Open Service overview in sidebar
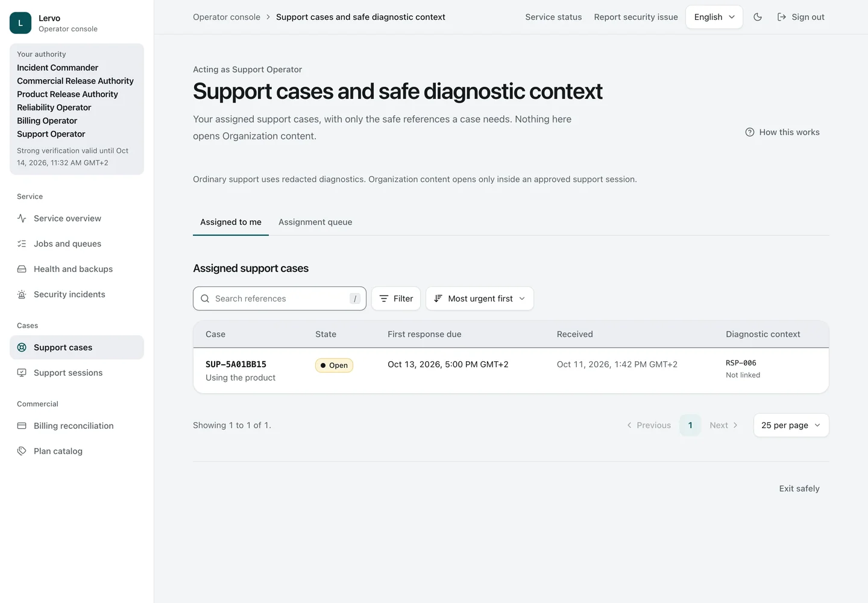Screen dimensions: 868x603 point(77,218)
